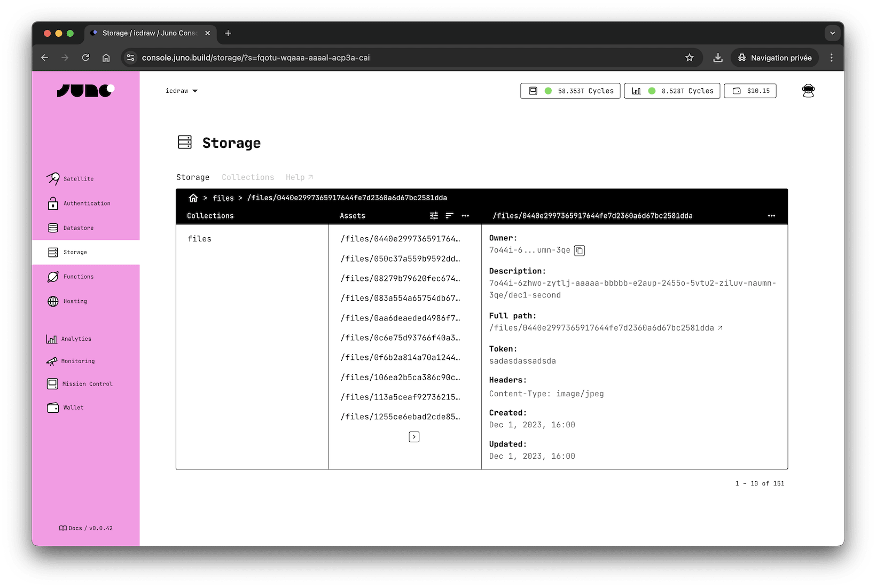Screen dimensions: 876x588
Task: Go to the next page of assets
Action: tap(414, 436)
